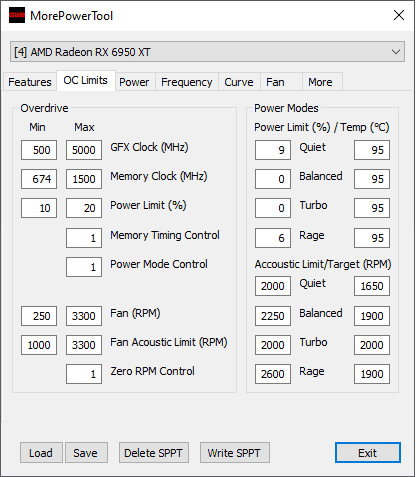Click Zero RPM Control value field
This screenshot has height=477, width=416.
coord(84,374)
